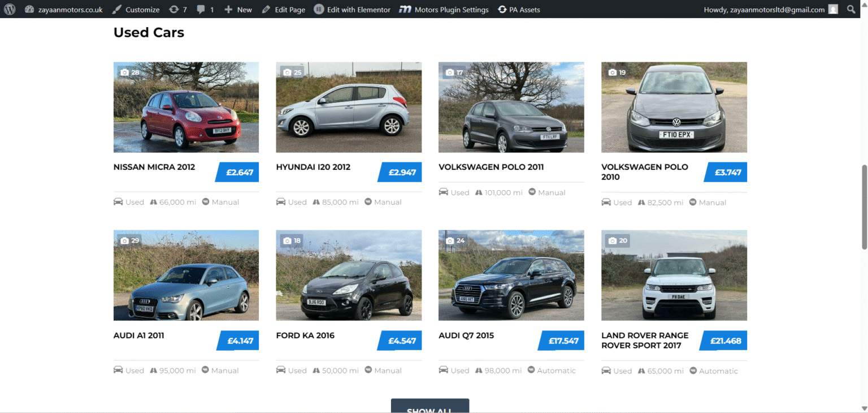Click the mileage icon on the Ford Ka listing
The image size is (868, 413).
[317, 370]
